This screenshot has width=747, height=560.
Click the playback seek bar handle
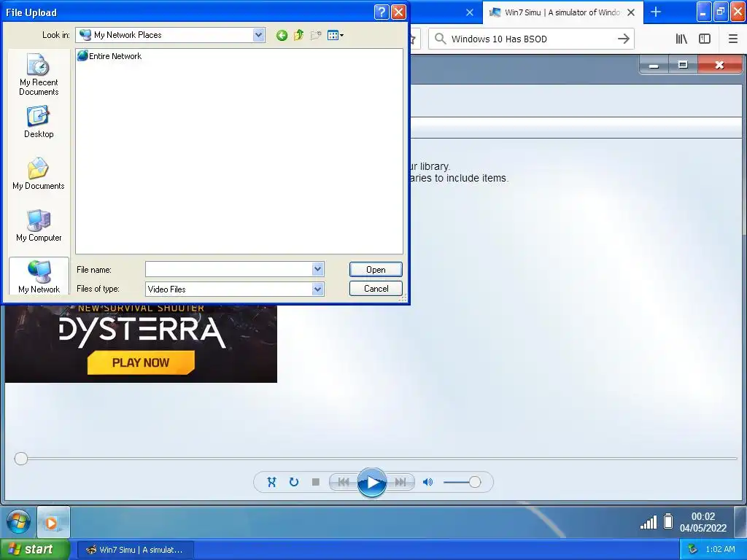point(21,459)
